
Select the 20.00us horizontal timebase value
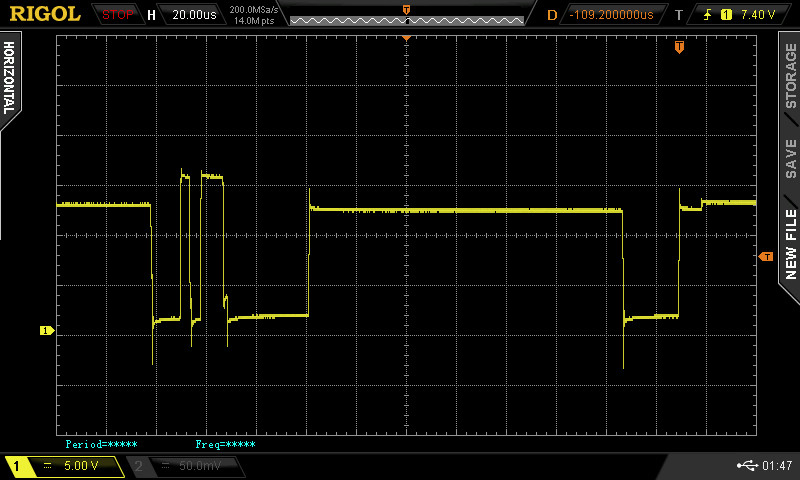tap(194, 15)
